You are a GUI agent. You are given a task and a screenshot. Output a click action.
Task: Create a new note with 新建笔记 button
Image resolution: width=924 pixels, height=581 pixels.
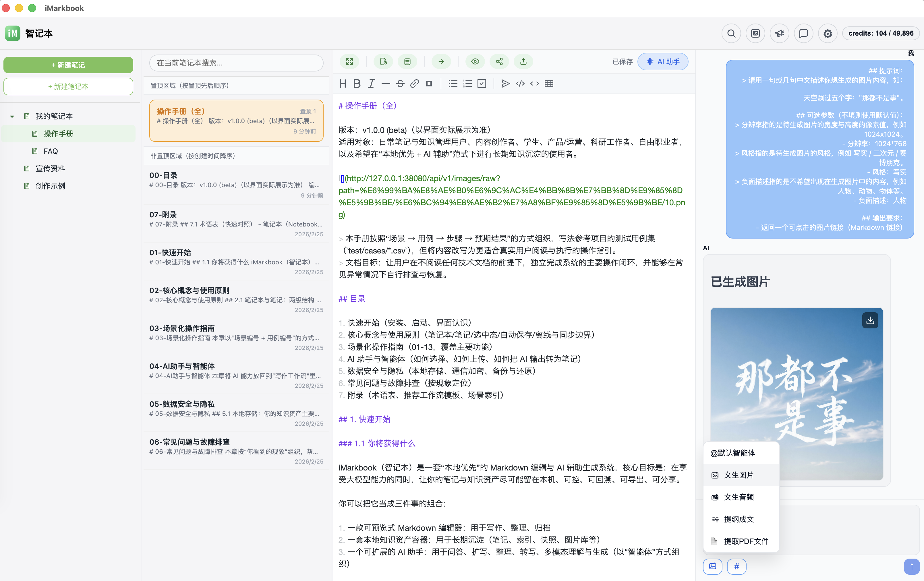click(68, 65)
